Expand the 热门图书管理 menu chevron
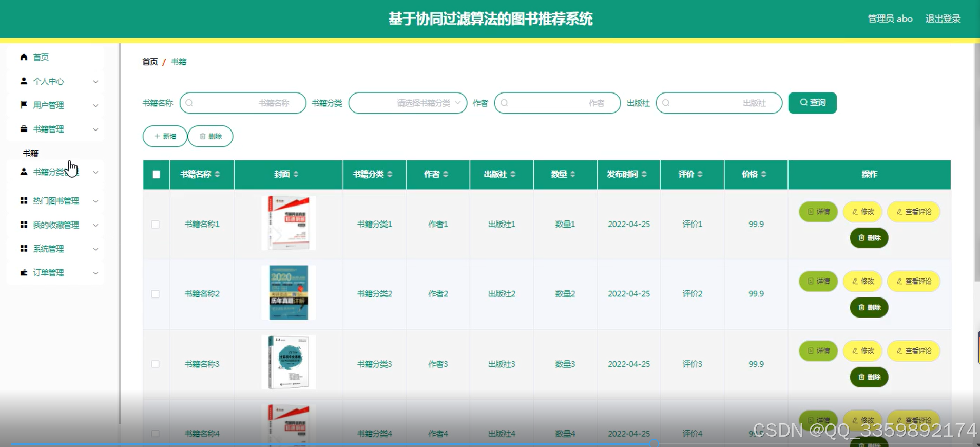This screenshot has height=447, width=980. (x=95, y=201)
